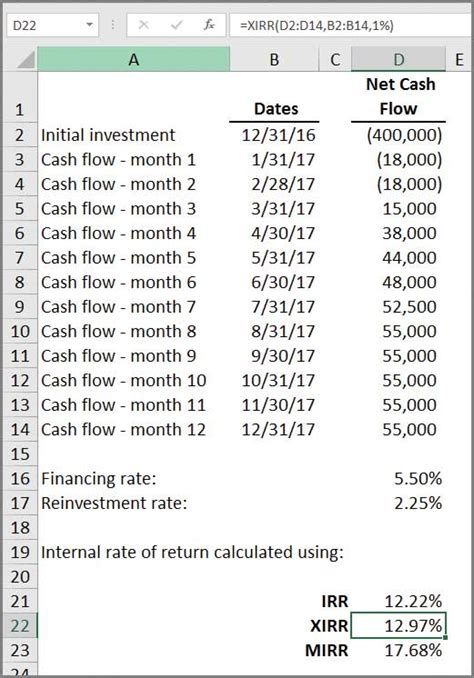This screenshot has width=474, height=678.
Task: Select Financing rate value 5.50%
Action: pyautogui.click(x=398, y=479)
